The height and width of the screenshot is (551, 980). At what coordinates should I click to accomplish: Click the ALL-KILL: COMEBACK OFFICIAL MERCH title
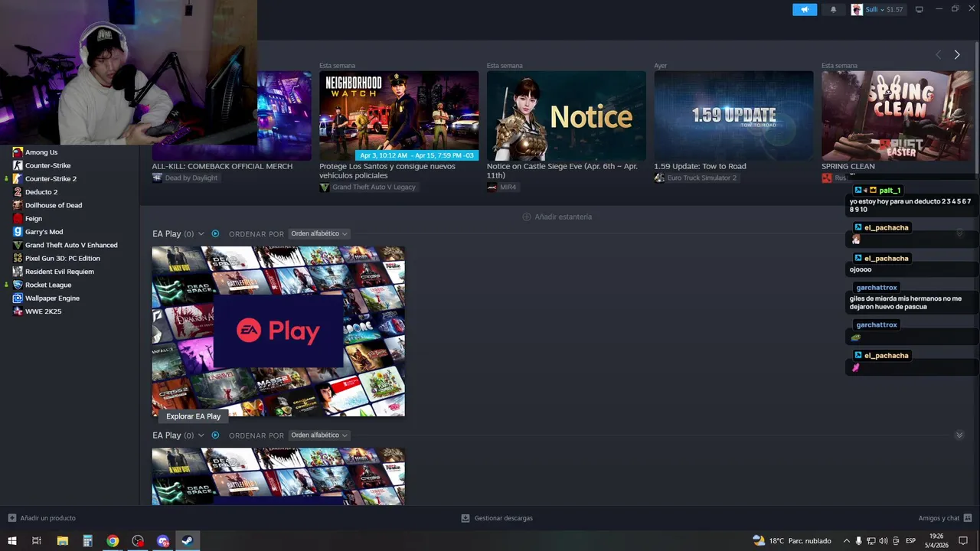click(222, 166)
